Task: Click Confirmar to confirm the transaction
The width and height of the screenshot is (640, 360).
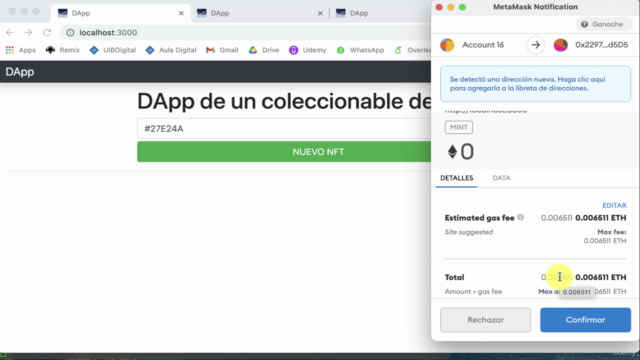Action: coord(585,320)
